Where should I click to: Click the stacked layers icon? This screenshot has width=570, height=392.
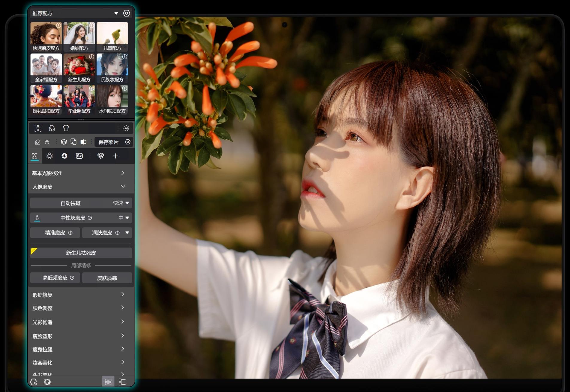(x=64, y=142)
